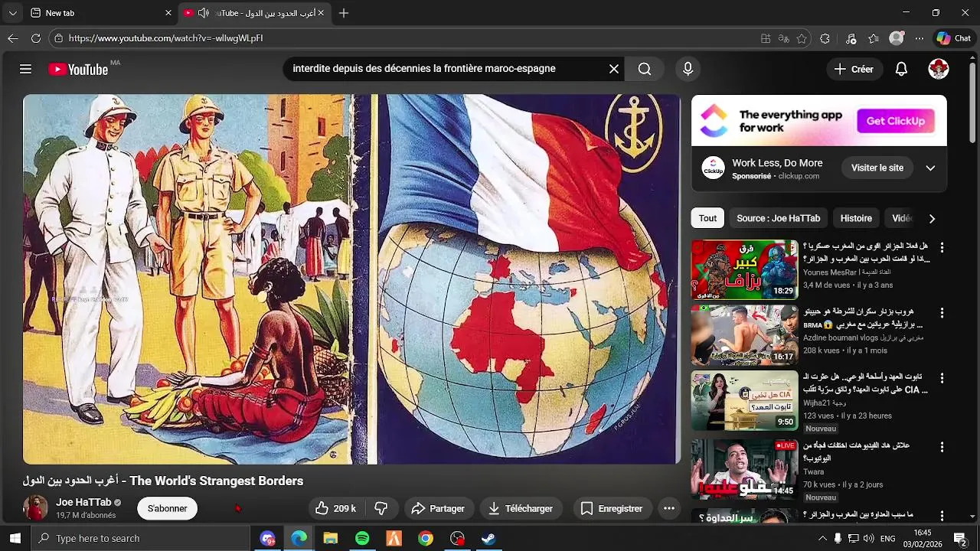Screen dimensions: 980x551
Task: Select the Source : Joe HaTTab chip
Action: click(778, 218)
